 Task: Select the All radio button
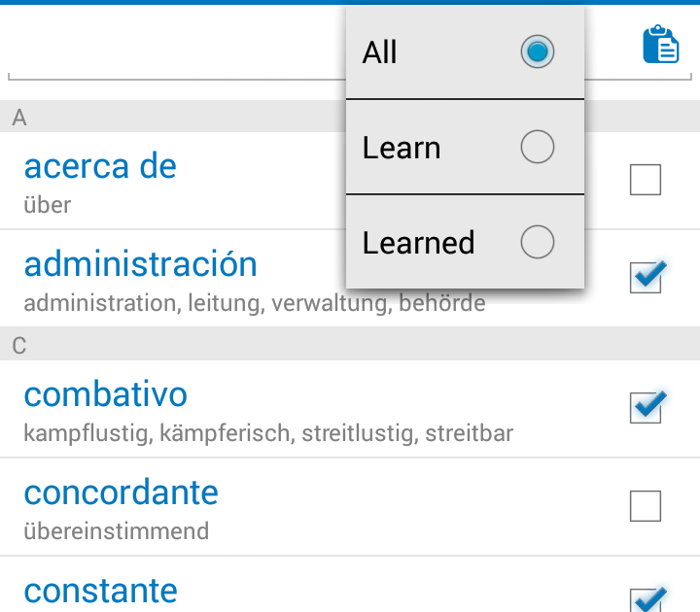tap(538, 51)
